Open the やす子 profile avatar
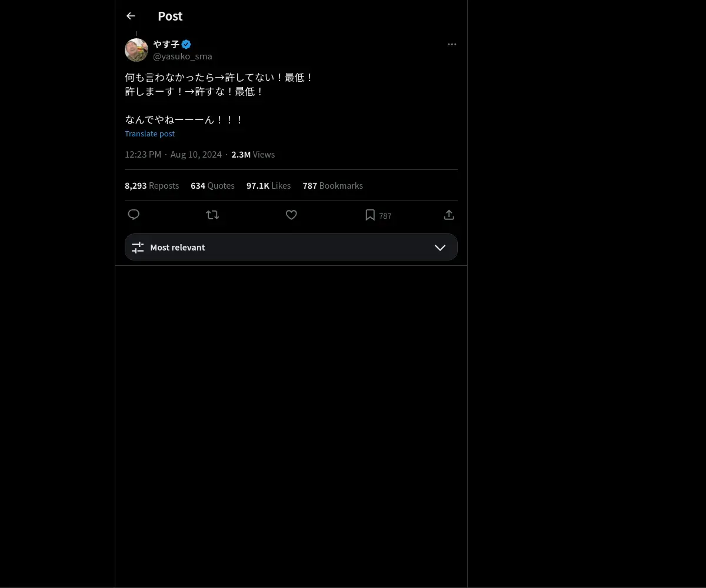 point(136,50)
